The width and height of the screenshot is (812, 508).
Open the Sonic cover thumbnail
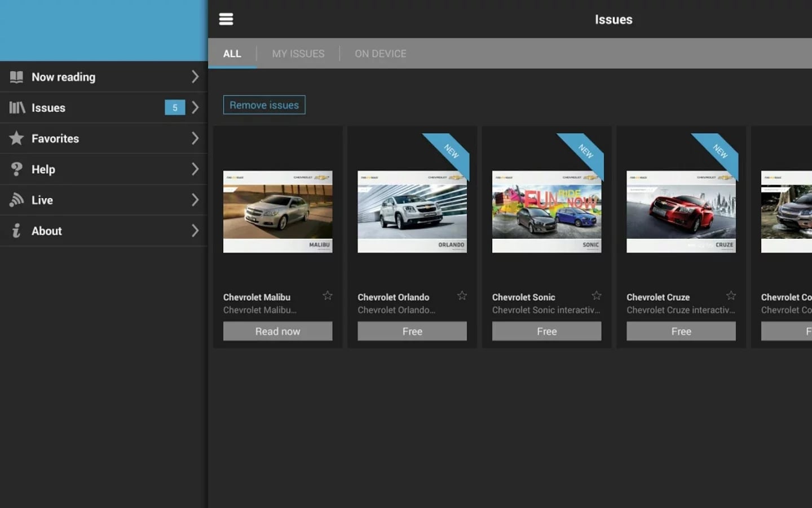[x=546, y=212]
